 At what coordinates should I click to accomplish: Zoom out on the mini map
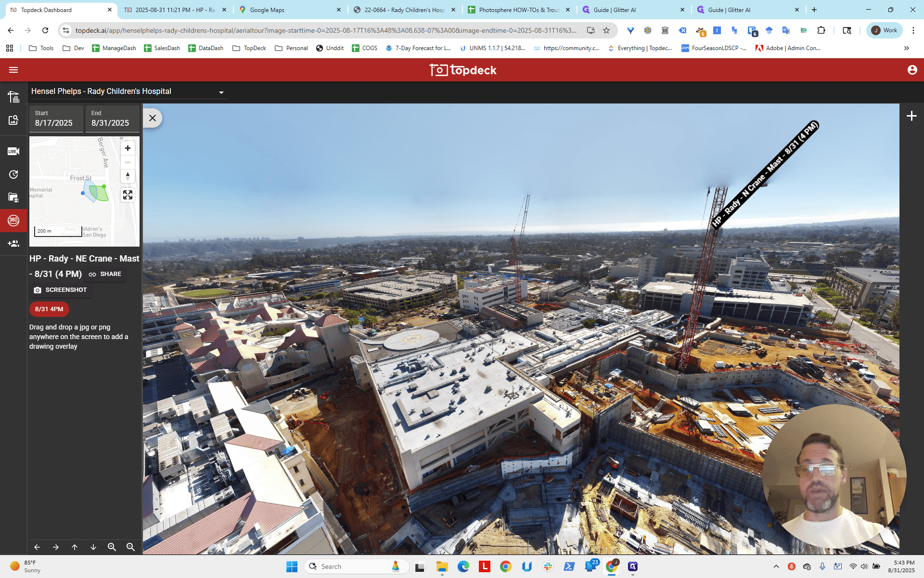[x=128, y=162]
